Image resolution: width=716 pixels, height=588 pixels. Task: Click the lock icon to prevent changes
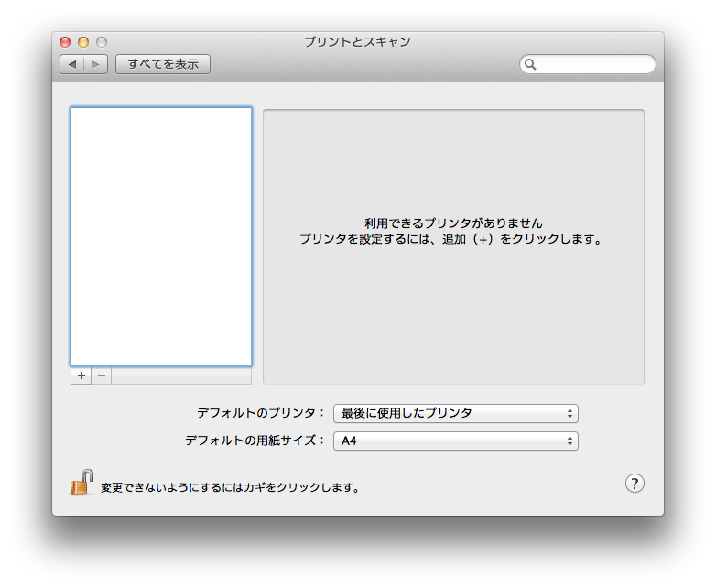81,483
